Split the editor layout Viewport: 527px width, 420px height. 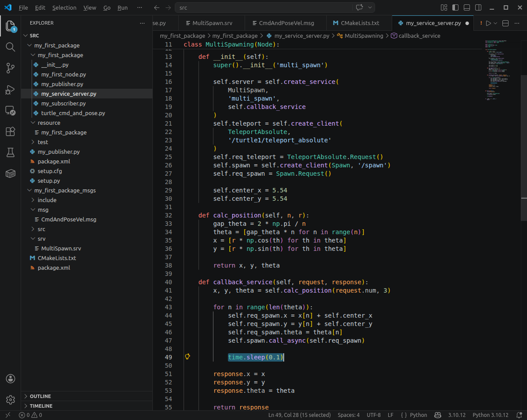[505, 23]
